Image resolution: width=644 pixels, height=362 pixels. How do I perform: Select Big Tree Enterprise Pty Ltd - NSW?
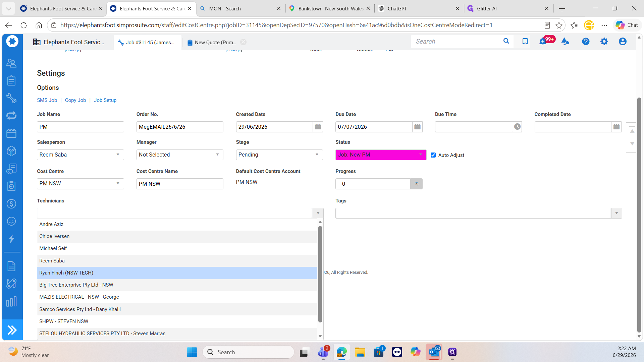click(x=177, y=285)
